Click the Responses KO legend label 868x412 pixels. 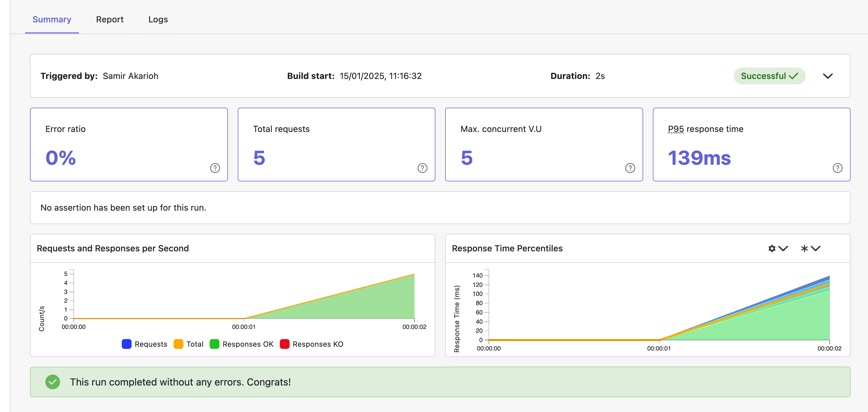[x=318, y=344]
